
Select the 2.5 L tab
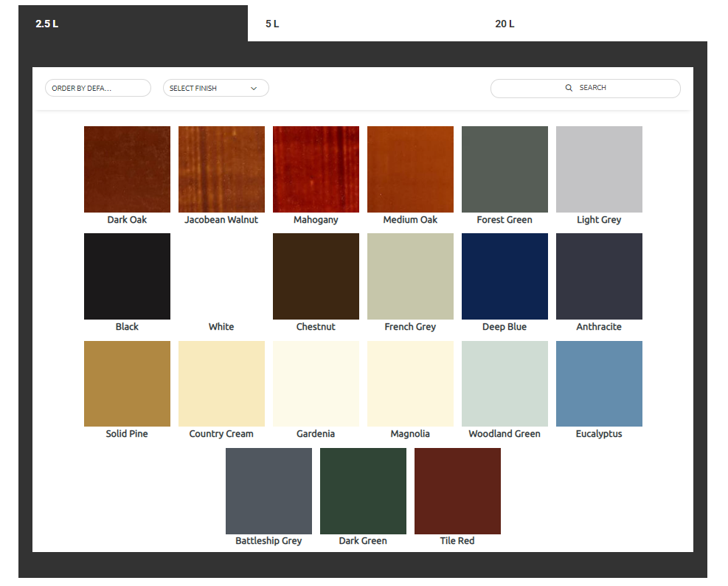click(x=46, y=23)
